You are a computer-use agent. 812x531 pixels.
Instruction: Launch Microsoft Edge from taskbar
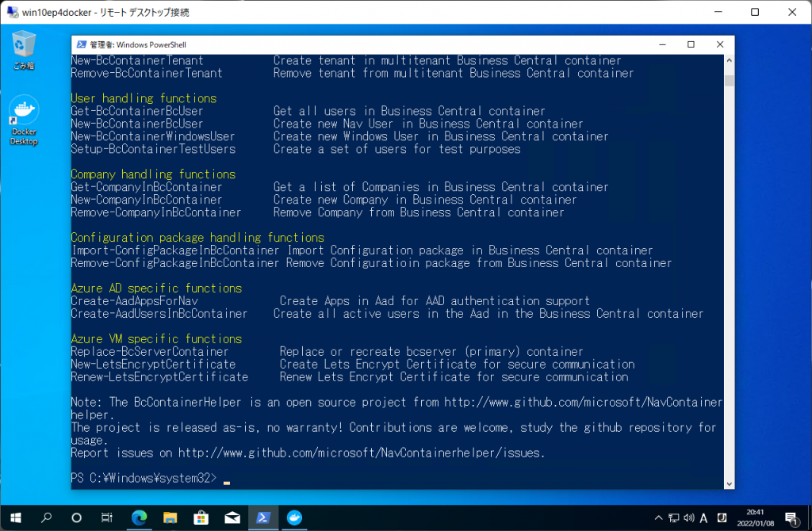tap(139, 518)
